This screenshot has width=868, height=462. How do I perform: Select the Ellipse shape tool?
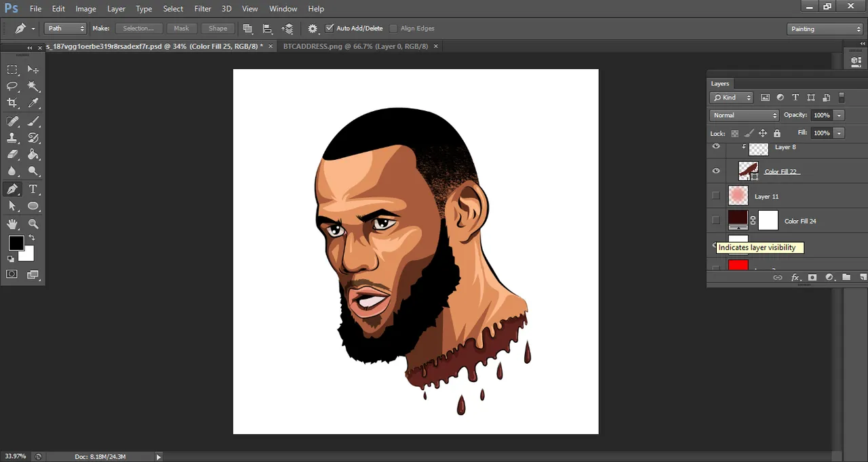(x=33, y=206)
